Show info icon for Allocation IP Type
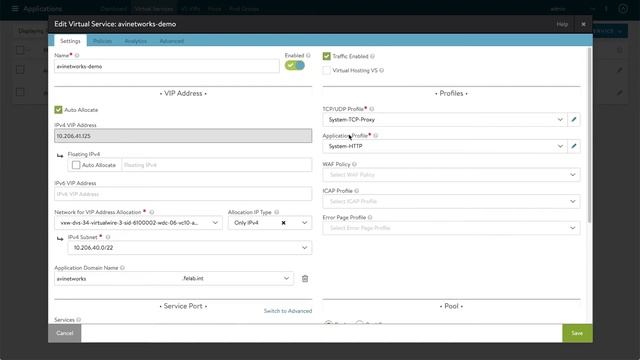This screenshot has height=360, width=640. tap(276, 212)
